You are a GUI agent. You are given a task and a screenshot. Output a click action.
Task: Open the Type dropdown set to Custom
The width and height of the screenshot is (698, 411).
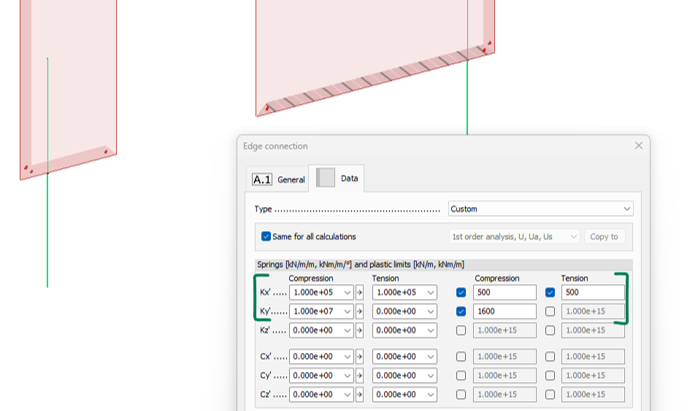pyautogui.click(x=540, y=209)
